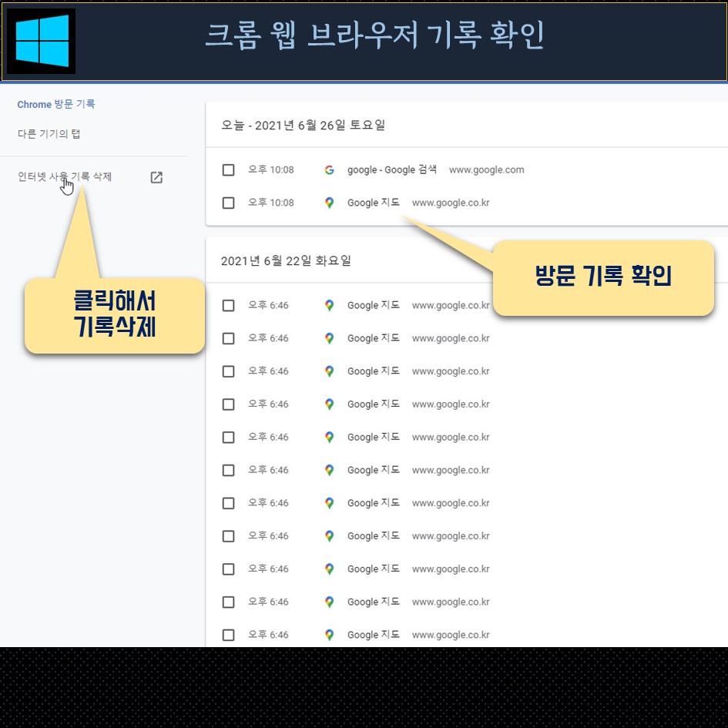Click the external-link icon beside 인터넷 사용 기록 삭제
728x728 pixels.
point(156,177)
